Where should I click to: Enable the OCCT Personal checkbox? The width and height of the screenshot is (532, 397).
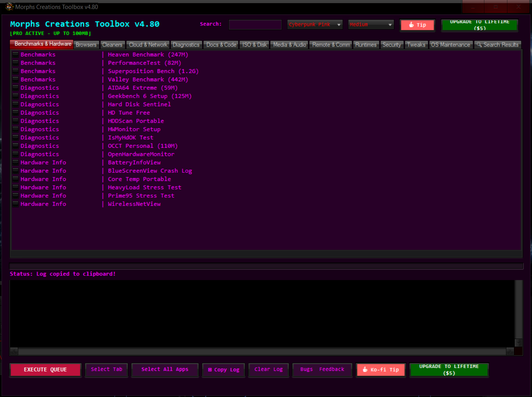(16, 146)
